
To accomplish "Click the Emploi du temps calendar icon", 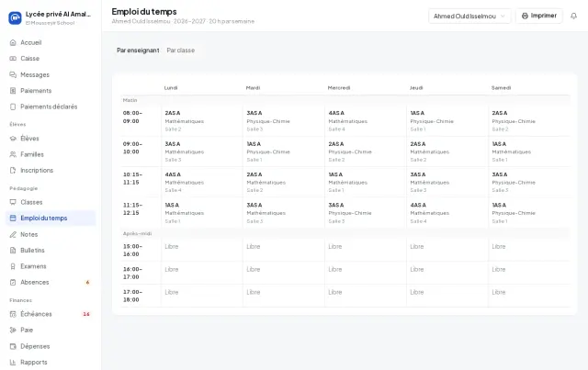I will (13, 219).
